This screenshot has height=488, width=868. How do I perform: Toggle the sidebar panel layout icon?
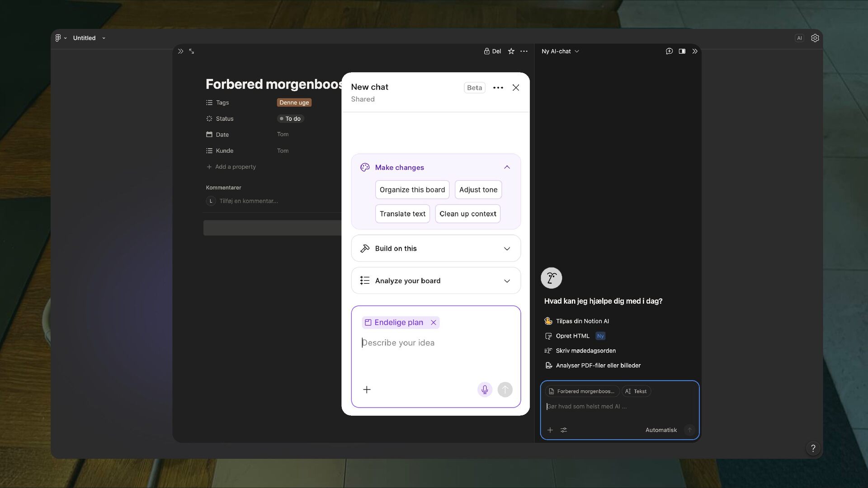(x=682, y=51)
